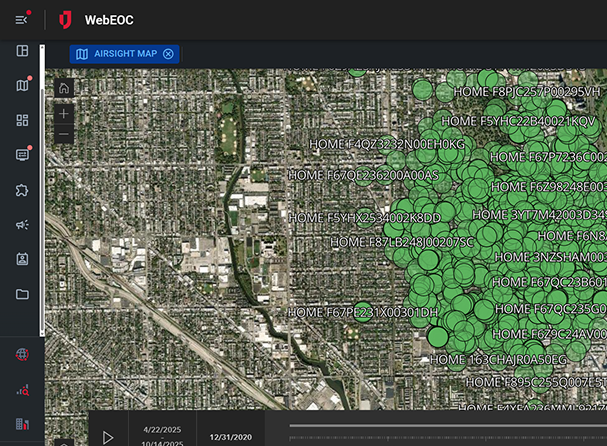The width and height of the screenshot is (607, 446).
Task: Zoom out on the map
Action: click(64, 134)
